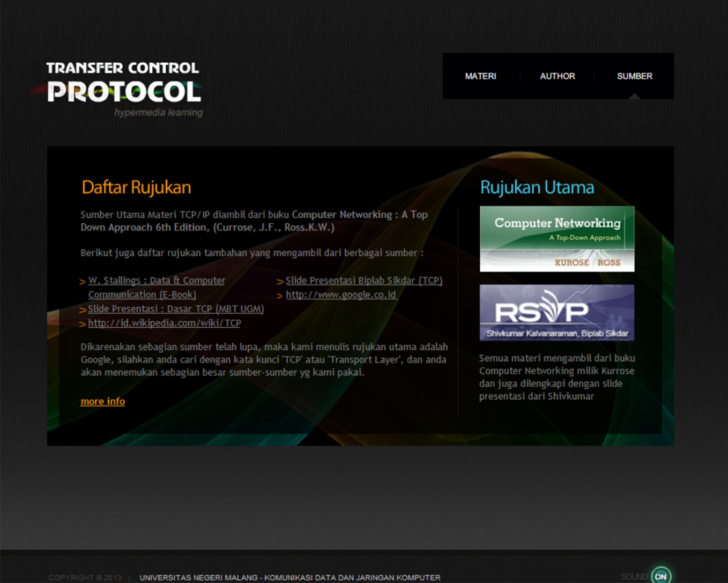Open the W. Stallings Data & Computer link
The image size is (728, 583).
pyautogui.click(x=157, y=281)
